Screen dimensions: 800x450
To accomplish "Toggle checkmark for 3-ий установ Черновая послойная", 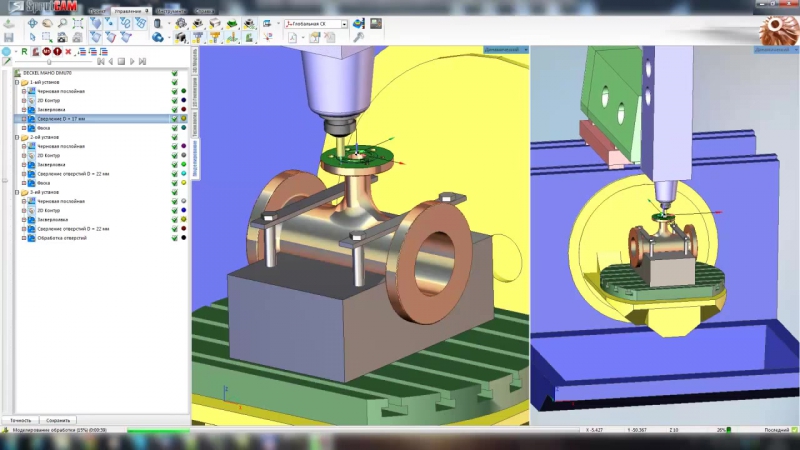I will 174,202.
